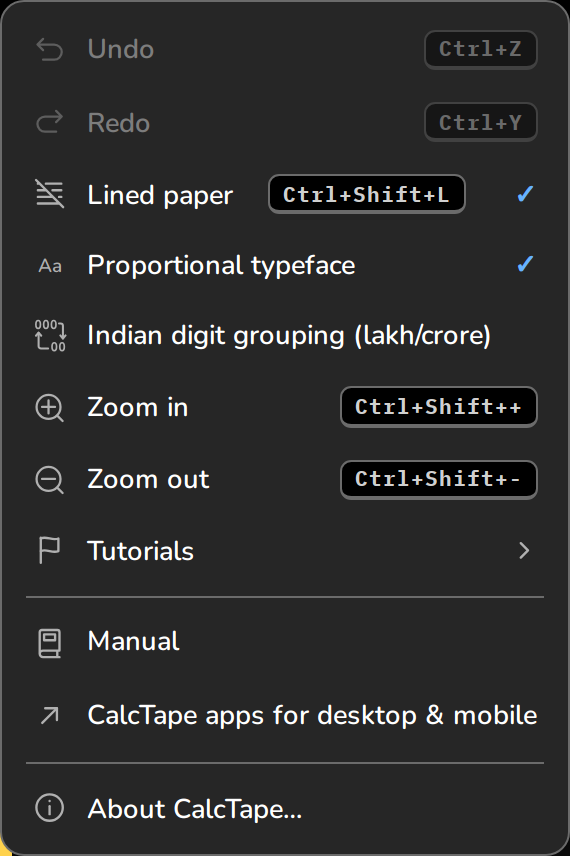Open the Tutorials menu entry
The image size is (570, 856).
point(285,550)
